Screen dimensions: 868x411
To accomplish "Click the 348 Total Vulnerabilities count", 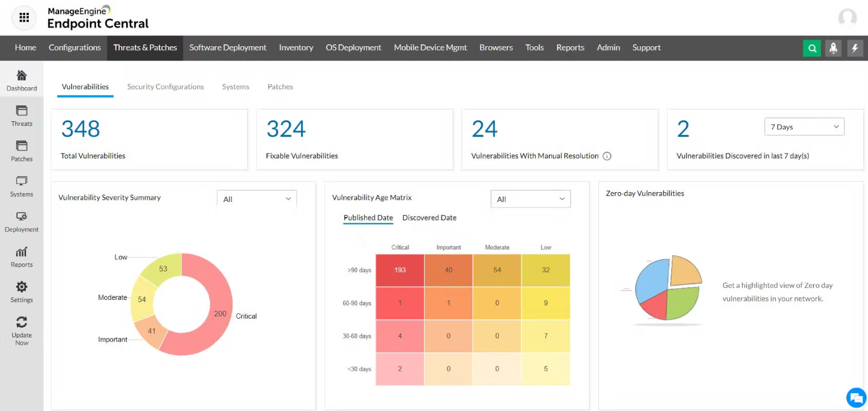I will coord(81,129).
